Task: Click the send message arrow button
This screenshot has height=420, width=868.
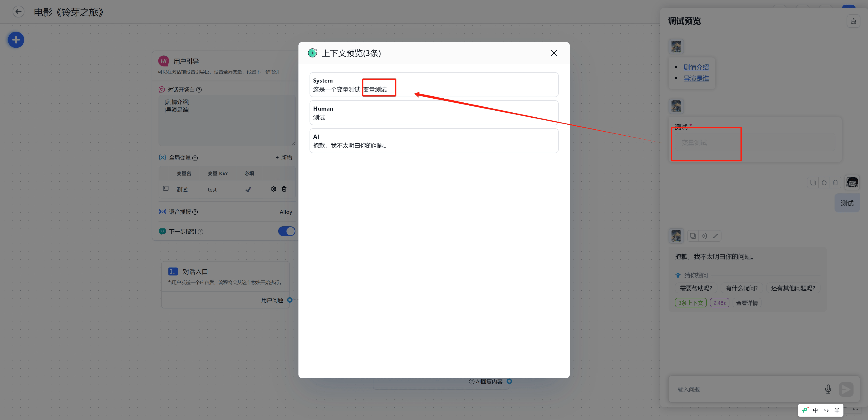Action: [x=846, y=389]
